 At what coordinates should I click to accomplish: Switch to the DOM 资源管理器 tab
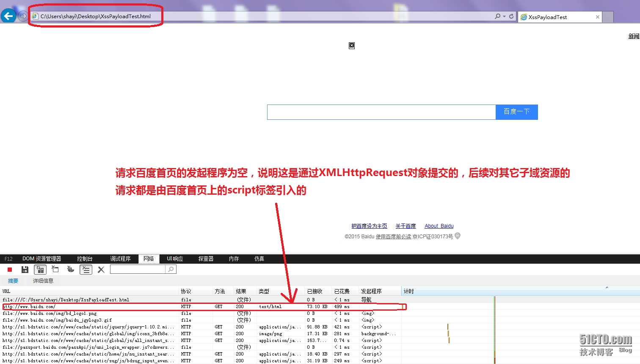pos(42,259)
